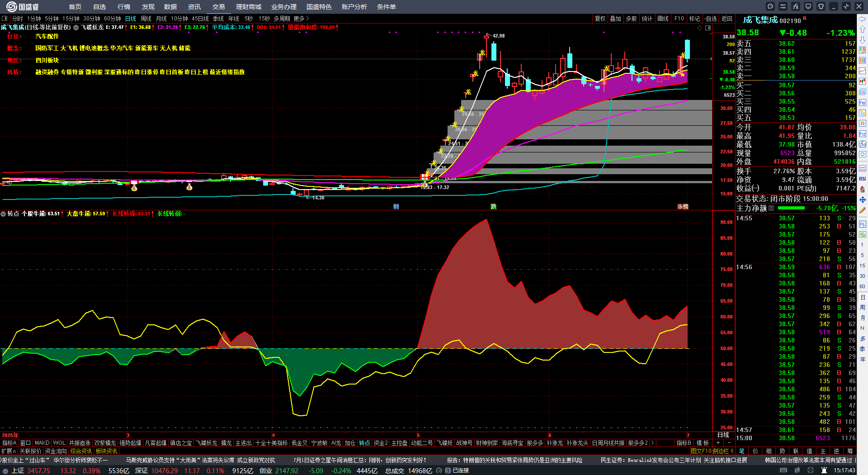Click the monitor screen icon in title bar
Image resolution: width=868 pixels, height=475 pixels.
coord(808,6)
